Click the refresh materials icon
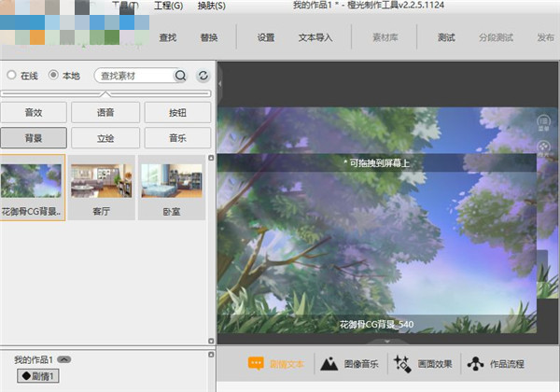The image size is (560, 392). click(x=203, y=76)
